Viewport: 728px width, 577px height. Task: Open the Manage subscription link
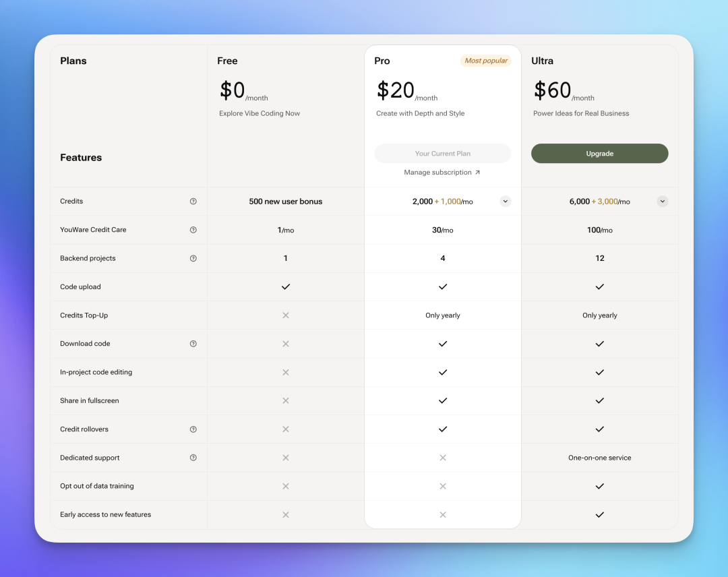[442, 172]
